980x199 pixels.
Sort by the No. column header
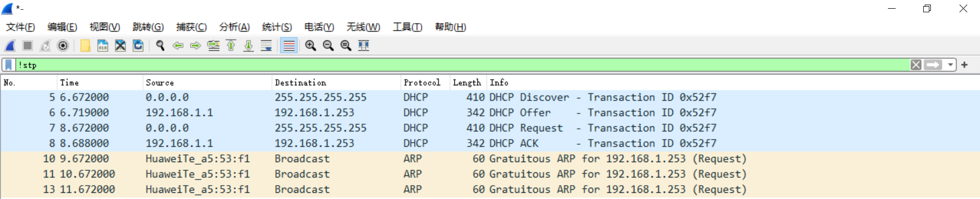pyautogui.click(x=29, y=82)
